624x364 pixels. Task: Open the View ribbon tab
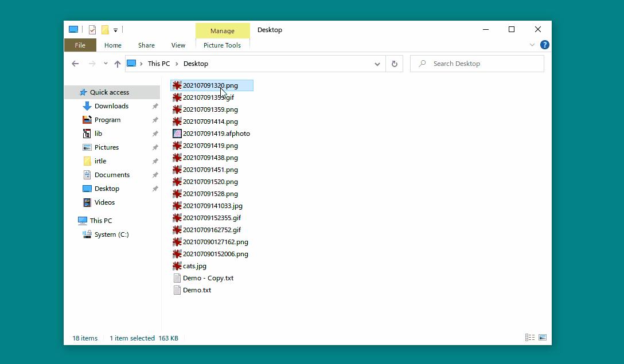[178, 45]
